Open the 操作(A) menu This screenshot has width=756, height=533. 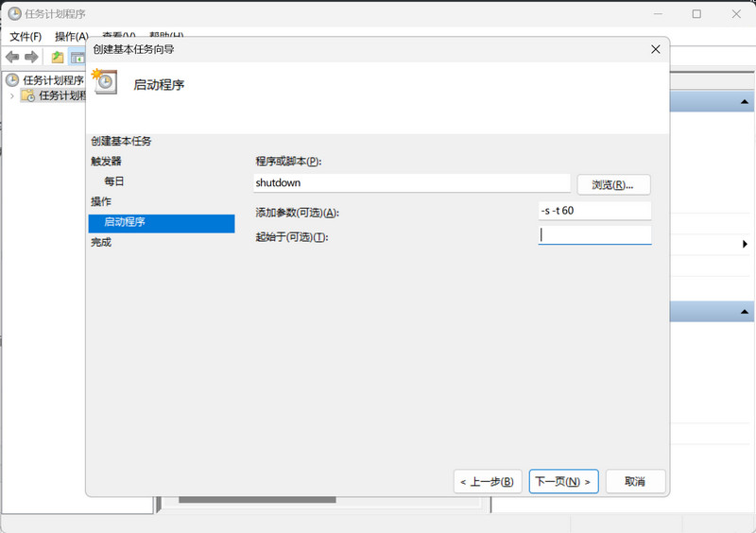71,36
